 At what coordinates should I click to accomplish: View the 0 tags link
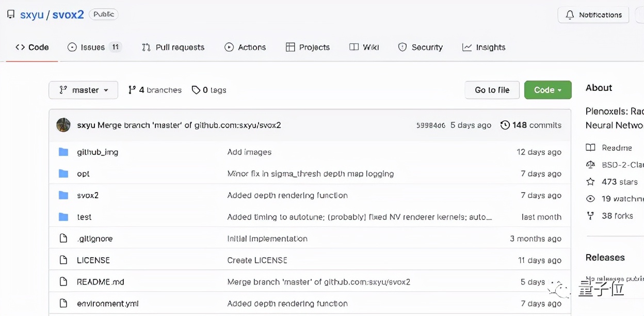(x=209, y=90)
